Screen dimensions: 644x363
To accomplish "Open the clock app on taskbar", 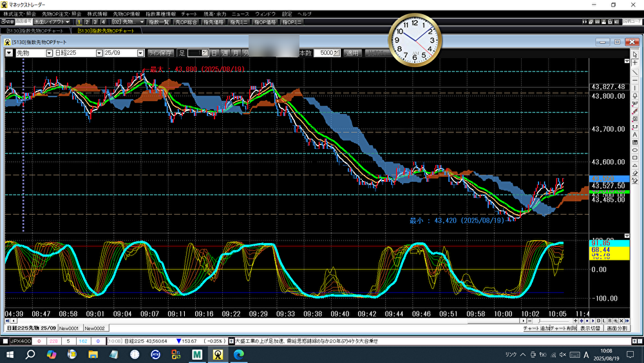I will point(135,355).
